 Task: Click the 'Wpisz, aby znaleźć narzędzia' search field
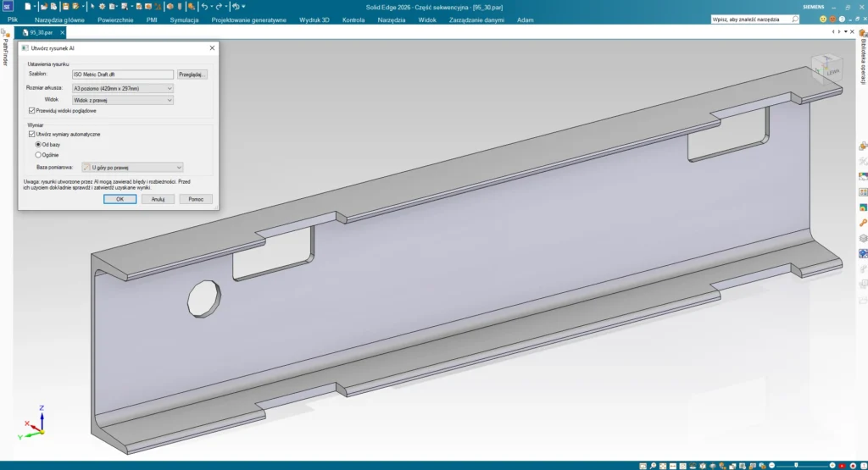pos(749,18)
